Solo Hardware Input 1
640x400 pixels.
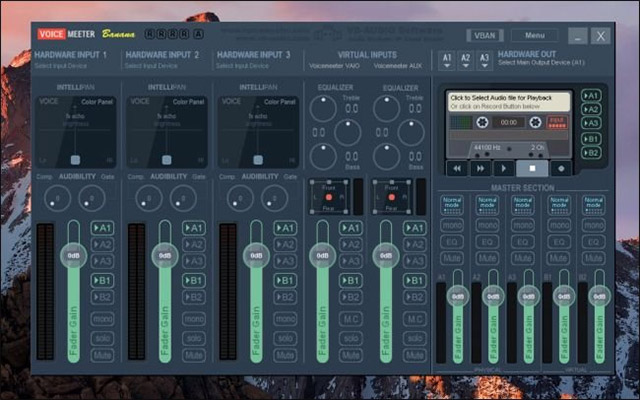(102, 338)
